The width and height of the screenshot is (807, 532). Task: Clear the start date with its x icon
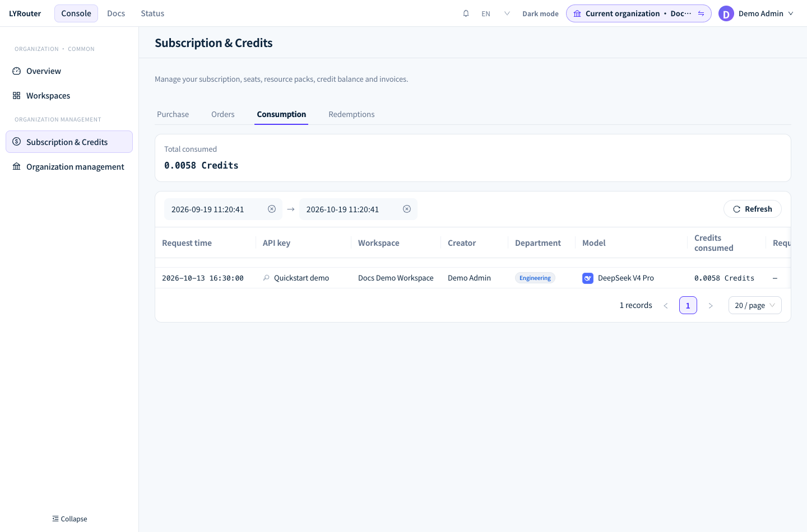click(272, 209)
